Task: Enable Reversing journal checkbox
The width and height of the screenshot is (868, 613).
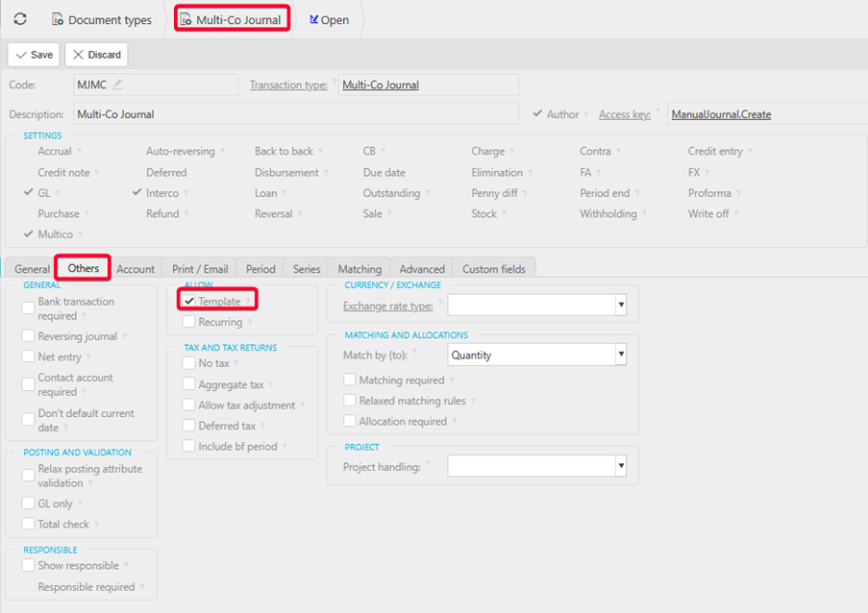Action: point(28,336)
